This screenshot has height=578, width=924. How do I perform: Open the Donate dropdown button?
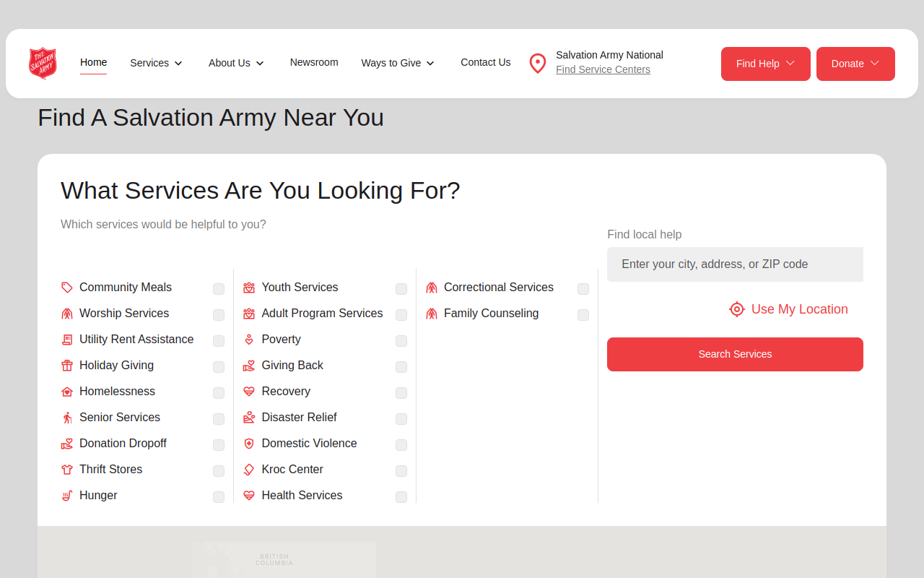point(855,64)
